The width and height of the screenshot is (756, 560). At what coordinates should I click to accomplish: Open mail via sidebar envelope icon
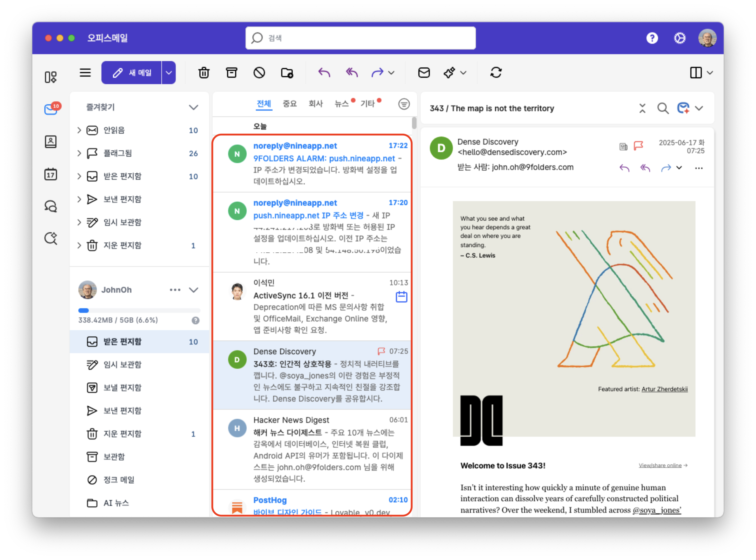[x=51, y=109]
